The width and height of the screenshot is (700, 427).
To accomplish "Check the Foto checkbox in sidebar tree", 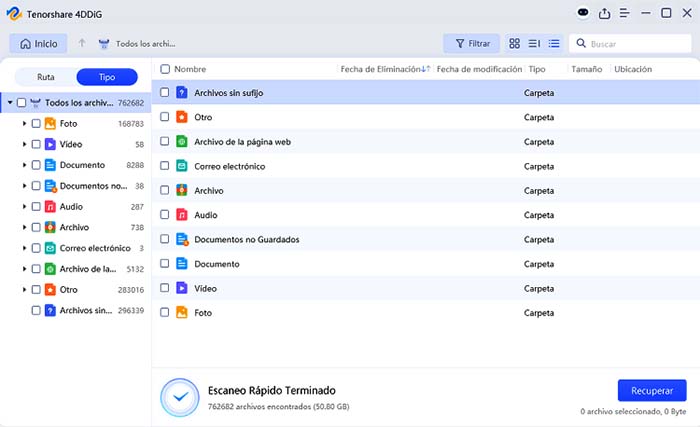I will (36, 124).
